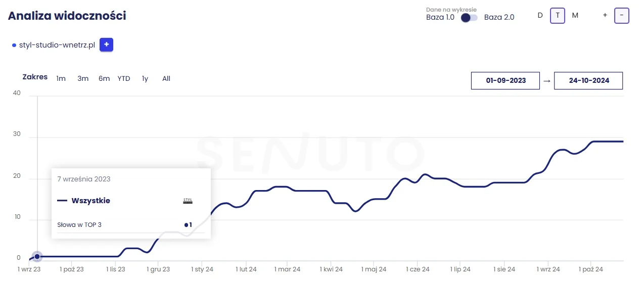Click the data point marker on chart
Screen dimensions: 644x281
click(37, 257)
